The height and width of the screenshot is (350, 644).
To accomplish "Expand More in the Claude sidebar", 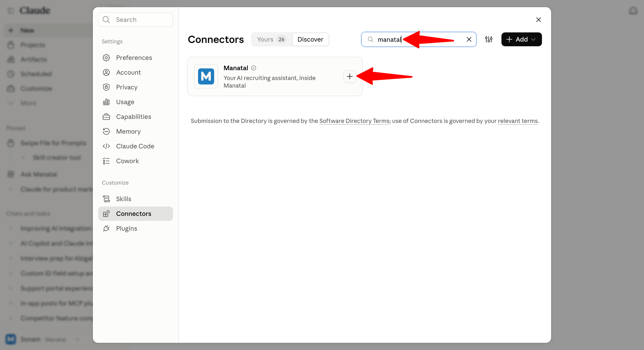I will 28,103.
